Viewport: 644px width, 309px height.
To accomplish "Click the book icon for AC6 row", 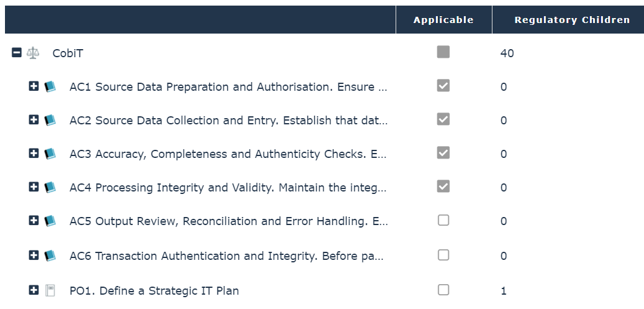I will 50,256.
